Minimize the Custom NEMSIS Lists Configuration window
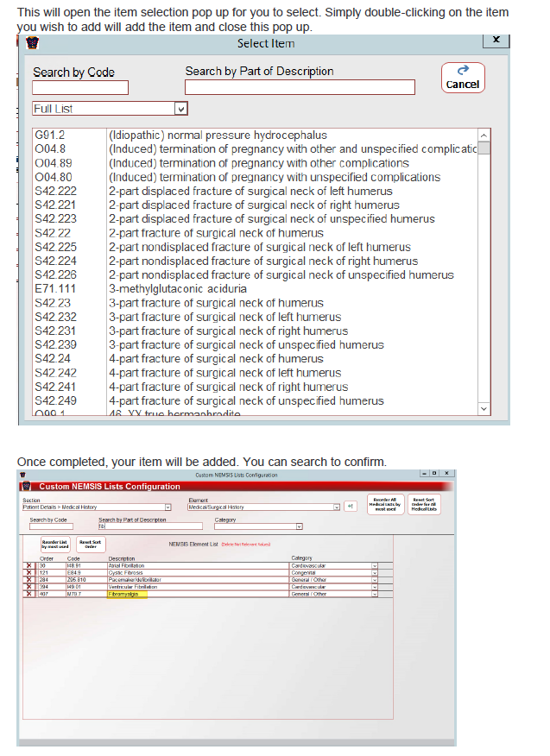 pos(425,474)
